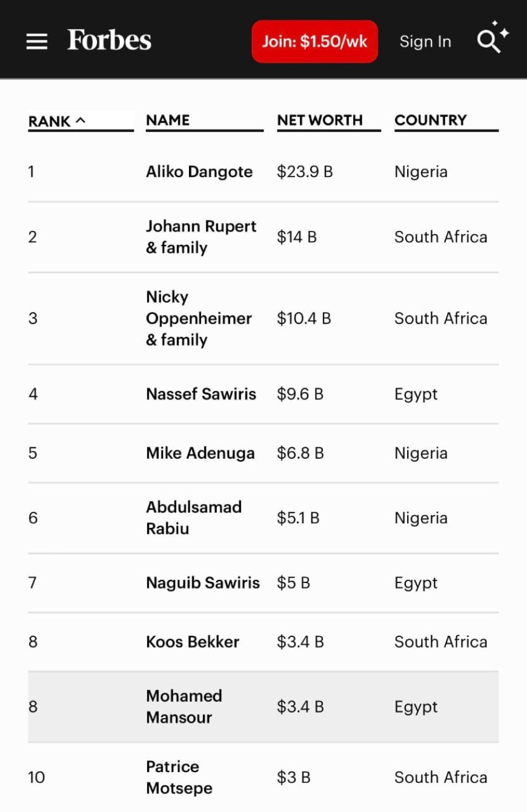Click the Sign In link

[x=425, y=41]
